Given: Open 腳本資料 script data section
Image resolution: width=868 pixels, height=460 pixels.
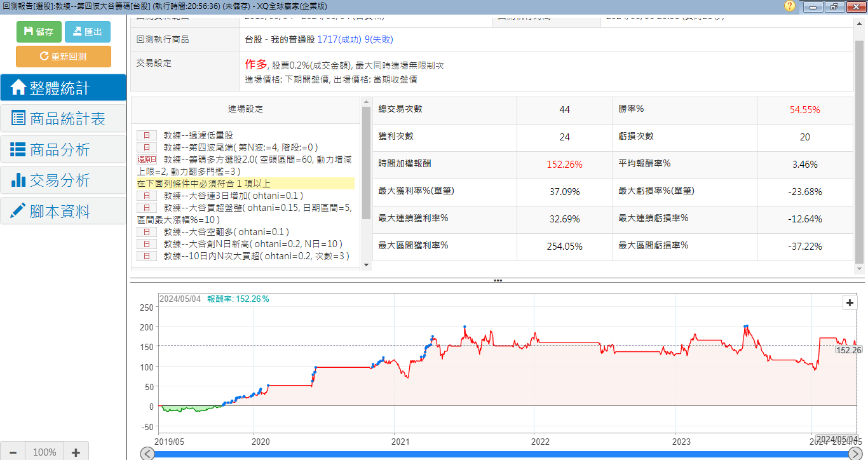Looking at the screenshot, I should [x=63, y=211].
